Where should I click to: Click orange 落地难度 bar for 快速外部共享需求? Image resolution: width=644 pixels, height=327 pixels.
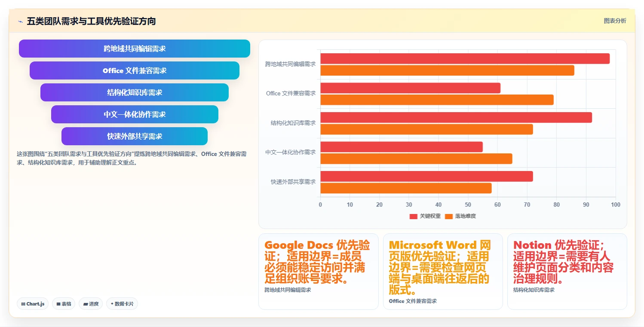(x=406, y=188)
